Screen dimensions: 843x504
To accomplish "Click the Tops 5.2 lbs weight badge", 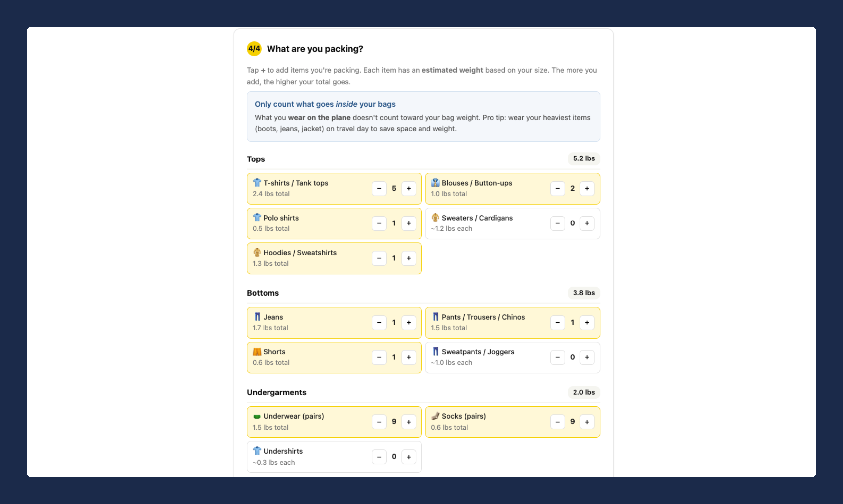I will point(584,158).
